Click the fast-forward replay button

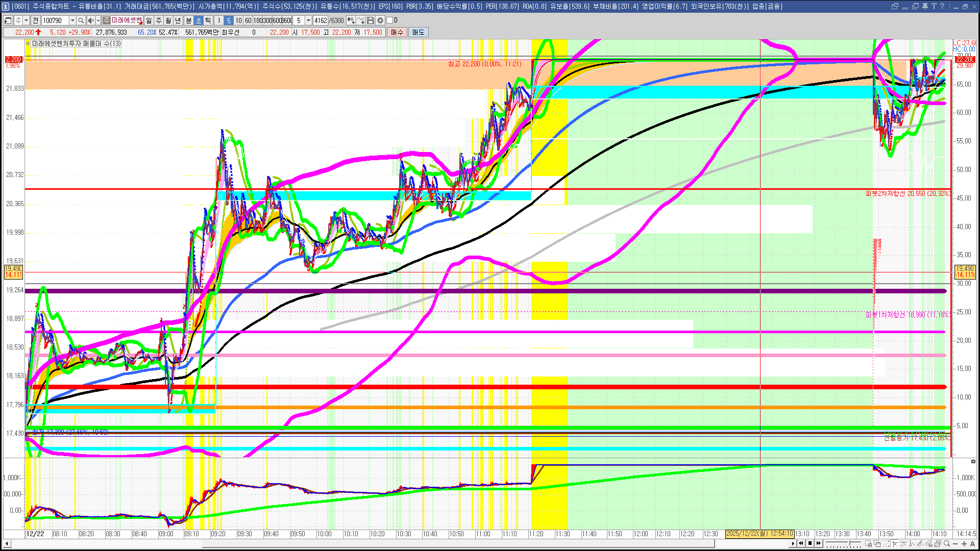(819, 543)
